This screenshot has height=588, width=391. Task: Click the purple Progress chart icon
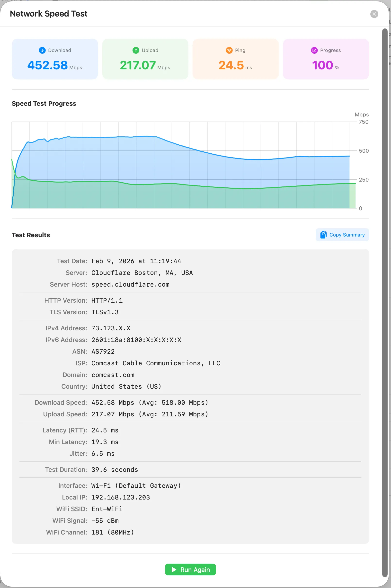(314, 50)
